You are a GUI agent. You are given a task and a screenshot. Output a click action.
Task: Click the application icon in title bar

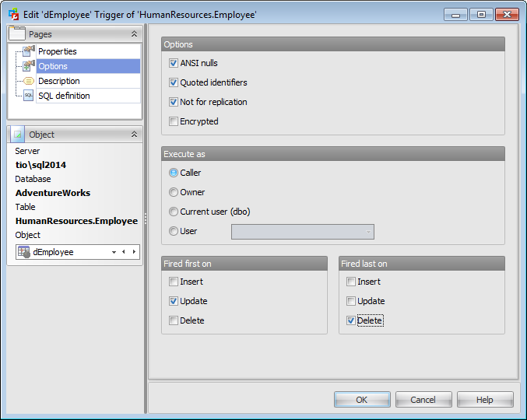[14, 15]
